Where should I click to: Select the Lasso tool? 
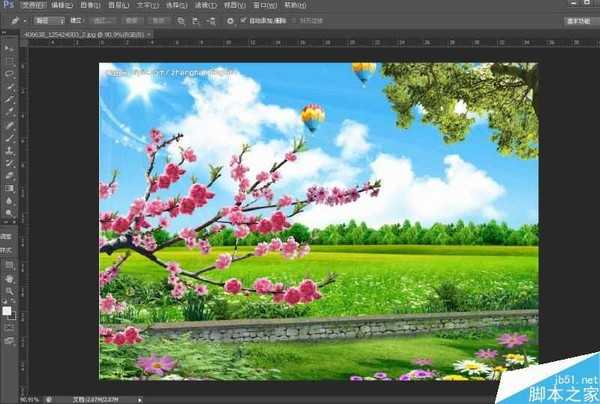(x=10, y=74)
